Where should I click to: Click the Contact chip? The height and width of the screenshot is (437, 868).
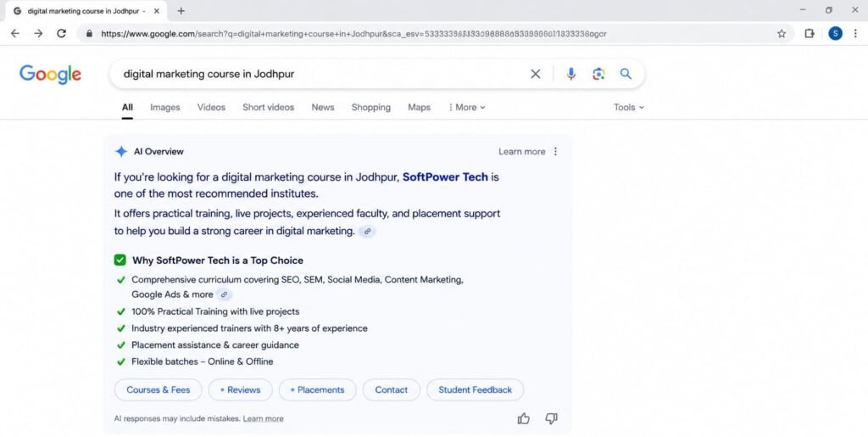click(x=392, y=390)
